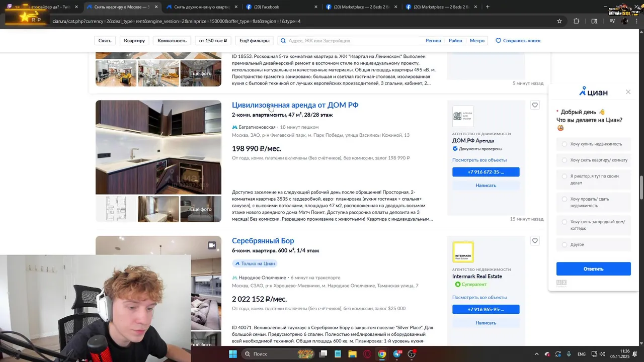Click the page vertical scrollbar thumb

[641, 188]
